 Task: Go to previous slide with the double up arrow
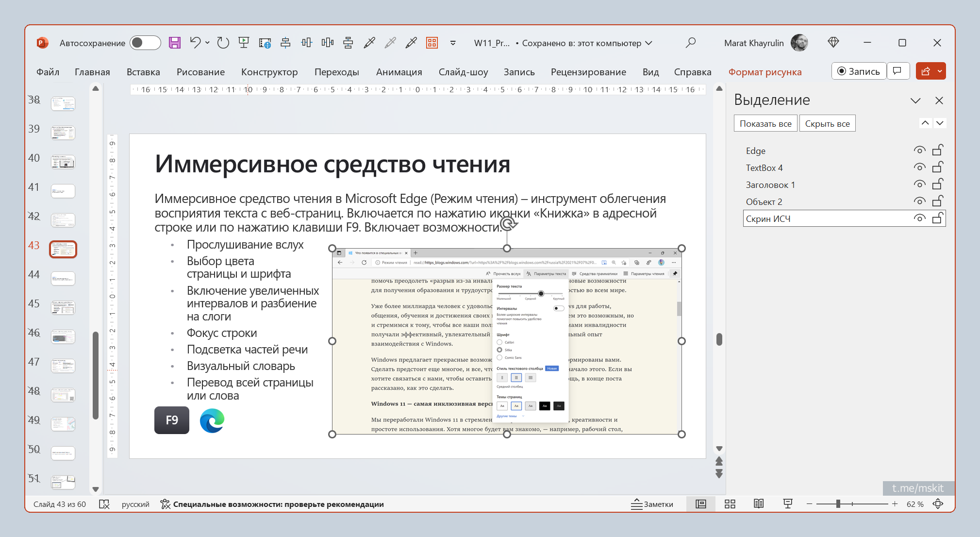(x=719, y=461)
